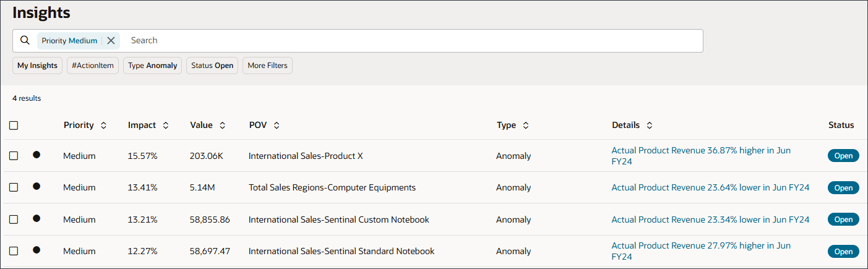The height and width of the screenshot is (269, 868).
Task: Sort by Details column arrows
Action: point(649,126)
